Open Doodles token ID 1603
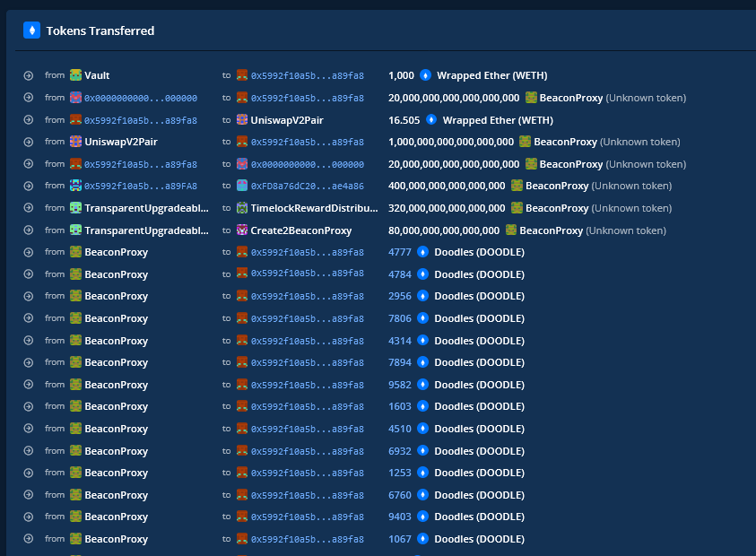The width and height of the screenshot is (756, 556). 400,406
